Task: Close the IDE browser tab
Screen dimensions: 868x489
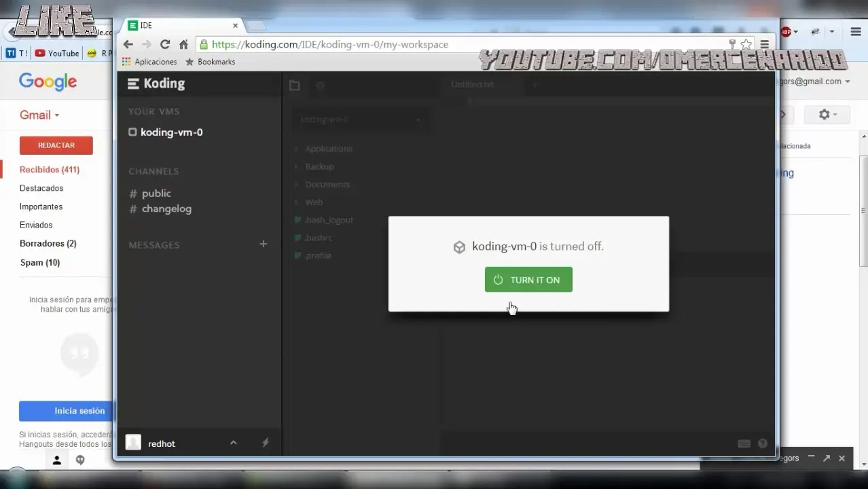Action: [236, 25]
